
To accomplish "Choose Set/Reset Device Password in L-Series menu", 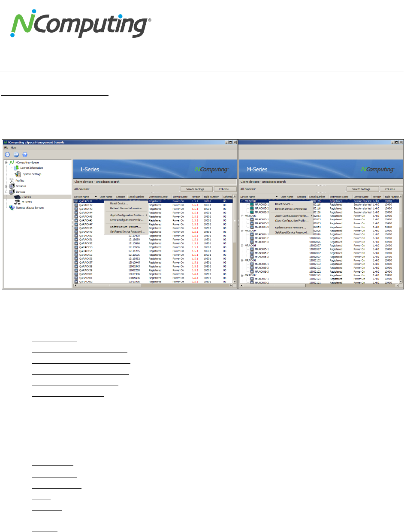I will 127,231.
